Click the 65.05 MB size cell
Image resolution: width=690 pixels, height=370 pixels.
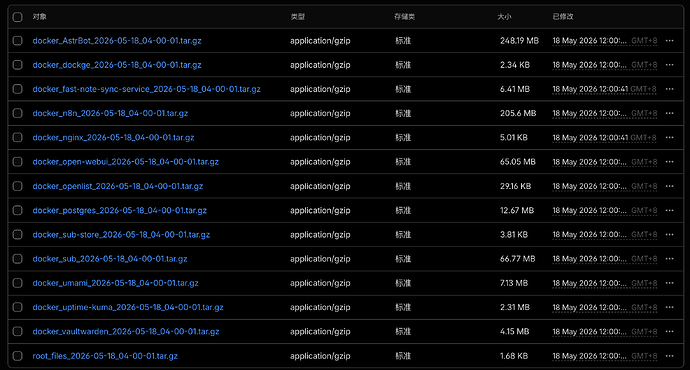[x=518, y=161]
